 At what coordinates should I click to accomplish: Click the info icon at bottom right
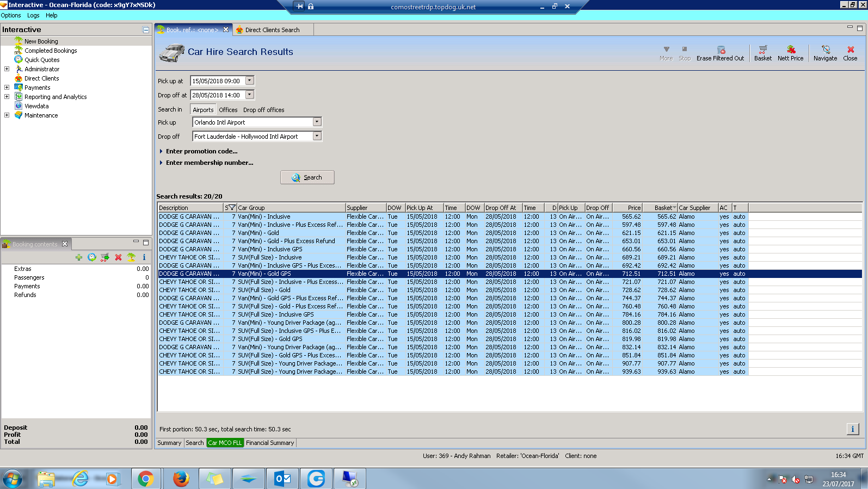click(x=852, y=429)
